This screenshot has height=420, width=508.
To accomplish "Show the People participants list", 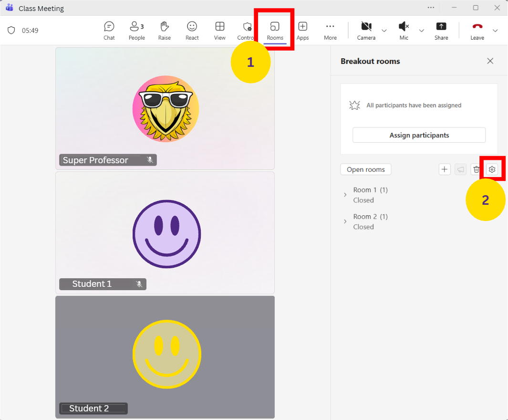I will 136,30.
